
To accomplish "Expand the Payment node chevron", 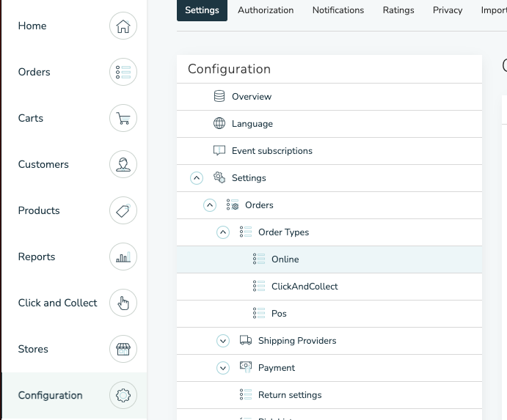I will click(x=223, y=368).
